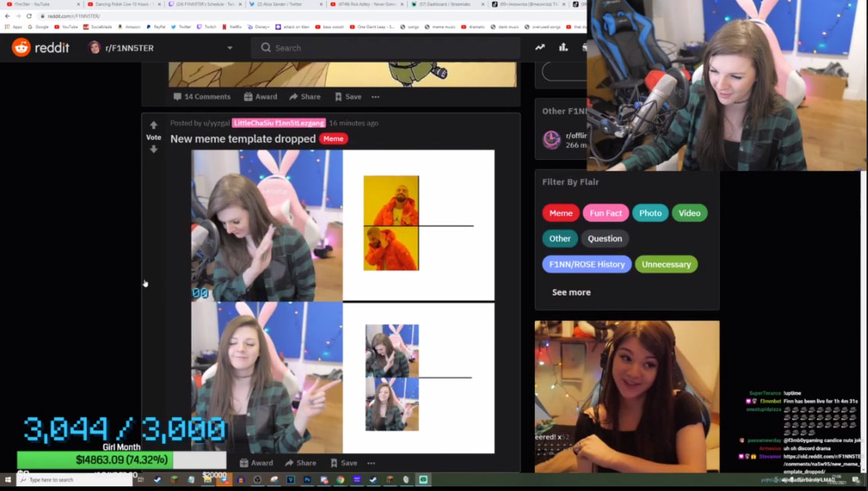This screenshot has width=868, height=491.
Task: Filter posts by Photo flair
Action: (x=650, y=213)
